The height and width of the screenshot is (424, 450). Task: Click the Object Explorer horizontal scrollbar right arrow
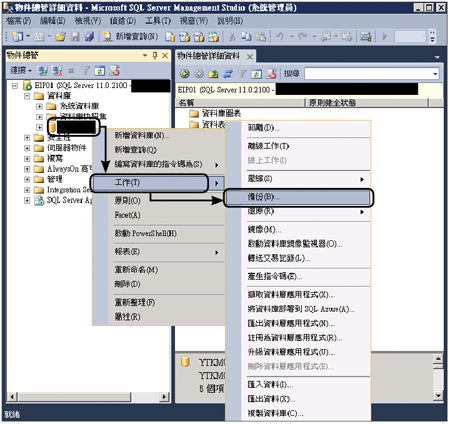(164, 397)
